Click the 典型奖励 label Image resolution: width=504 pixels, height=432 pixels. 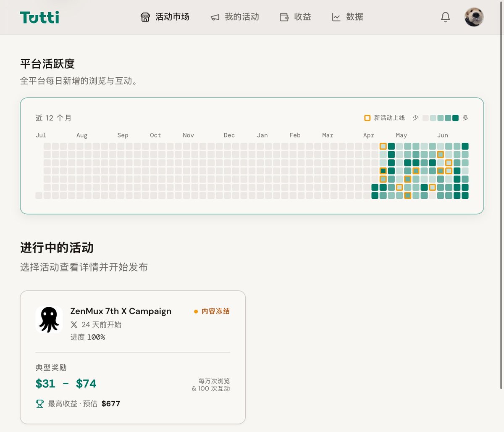(x=51, y=368)
